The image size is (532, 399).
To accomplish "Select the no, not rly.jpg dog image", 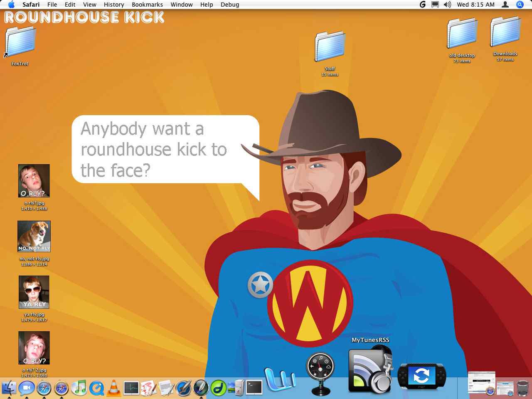I will click(x=34, y=236).
